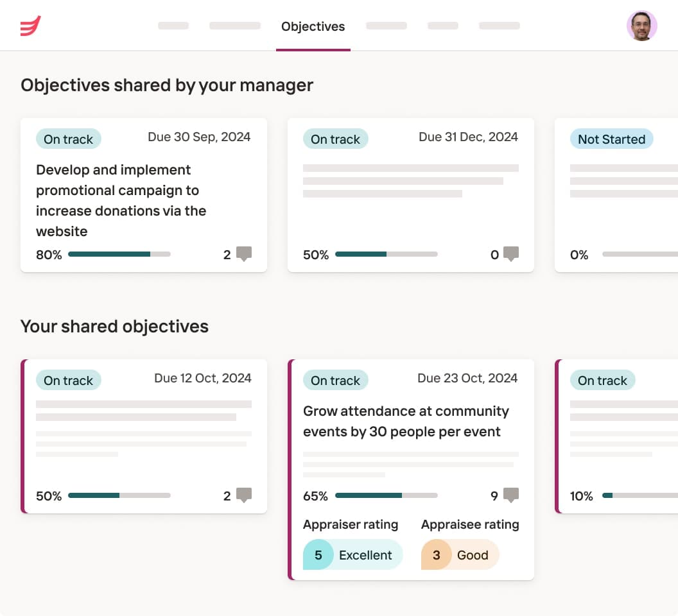The width and height of the screenshot is (678, 616).
Task: Open the first placeholder navigation tab
Action: click(173, 26)
